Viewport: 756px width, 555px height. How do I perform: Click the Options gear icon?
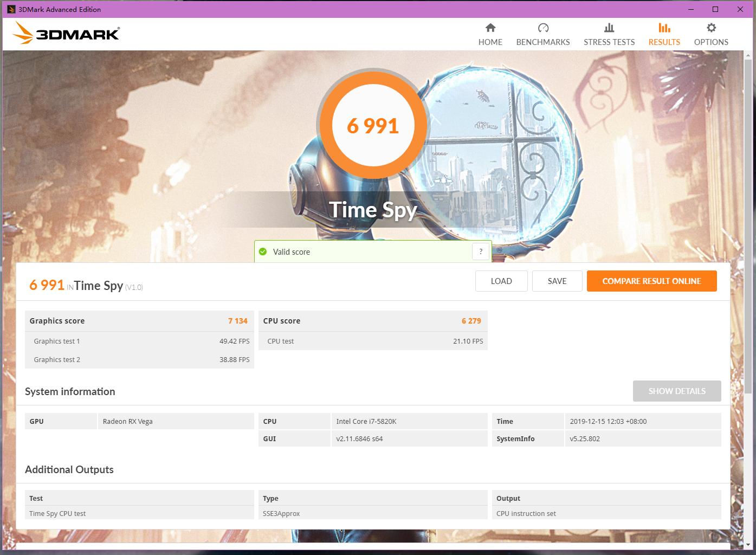pyautogui.click(x=712, y=28)
